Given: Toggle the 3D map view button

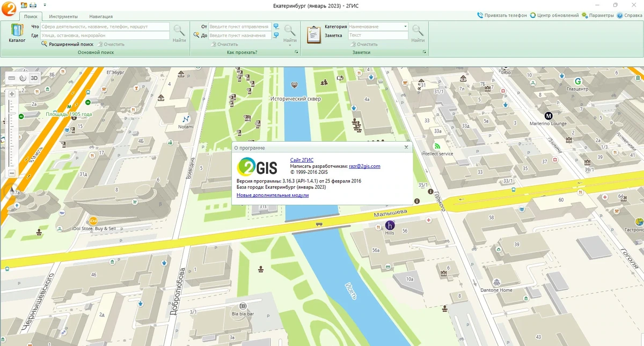Looking at the screenshot, I should [x=34, y=78].
